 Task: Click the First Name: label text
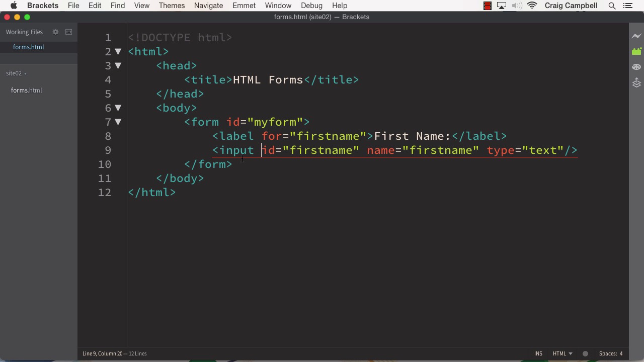(412, 136)
